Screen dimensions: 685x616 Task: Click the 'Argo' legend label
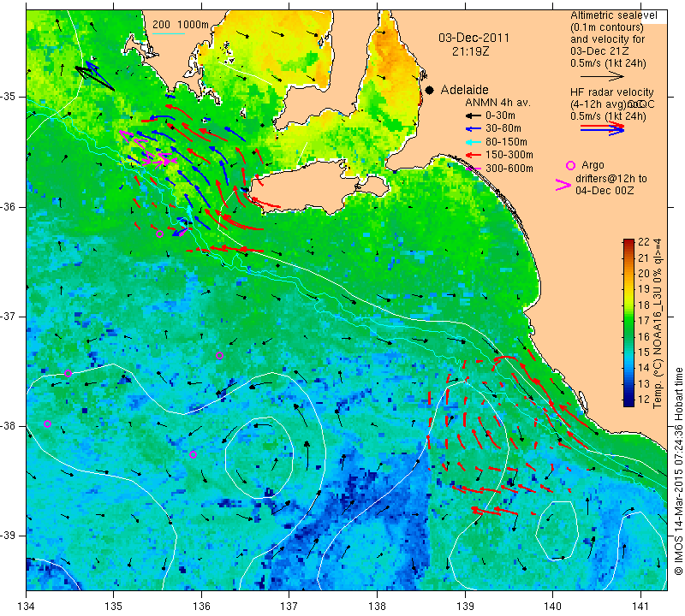click(x=593, y=165)
